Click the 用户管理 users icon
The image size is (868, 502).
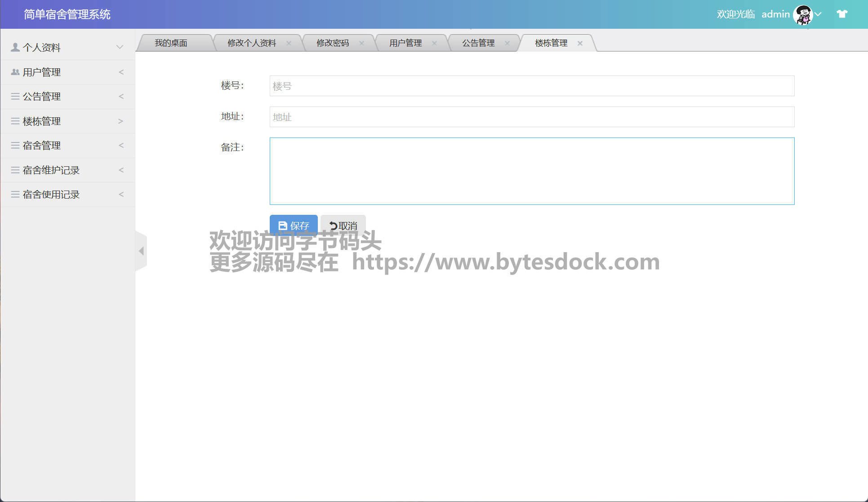[15, 72]
